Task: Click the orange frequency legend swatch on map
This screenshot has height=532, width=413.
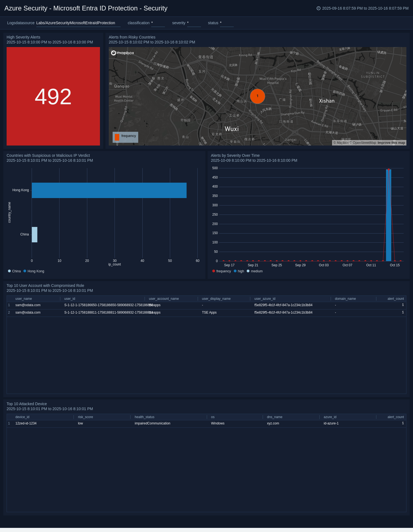Action: coord(117,137)
